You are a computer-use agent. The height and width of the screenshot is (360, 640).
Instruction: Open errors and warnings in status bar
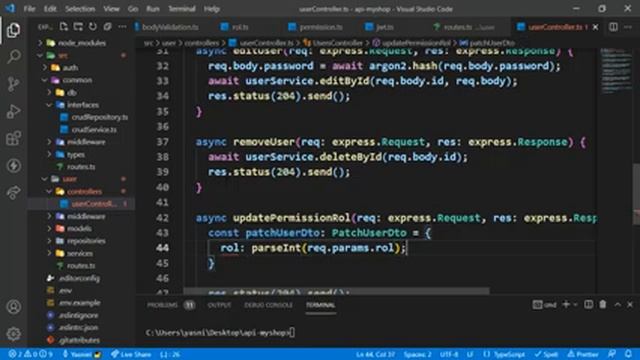[30, 354]
